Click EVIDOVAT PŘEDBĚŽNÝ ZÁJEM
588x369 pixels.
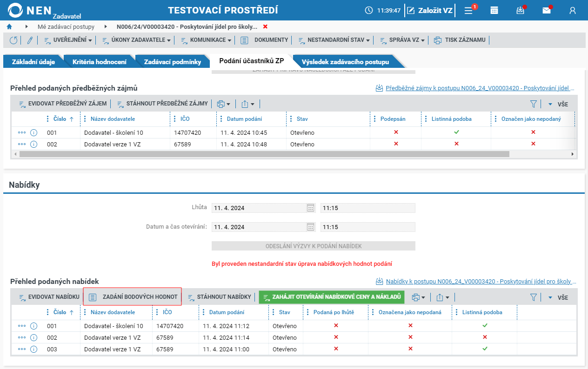63,104
